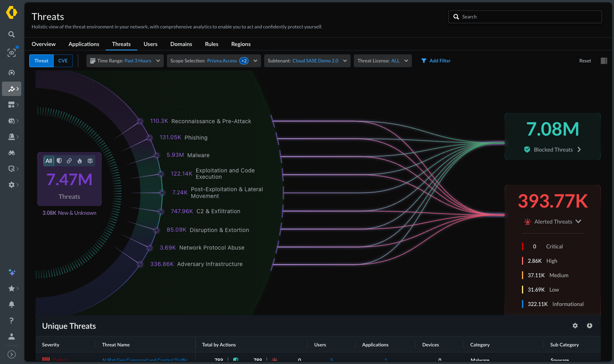
Task: Open the Time Range dropdown
Action: point(125,61)
